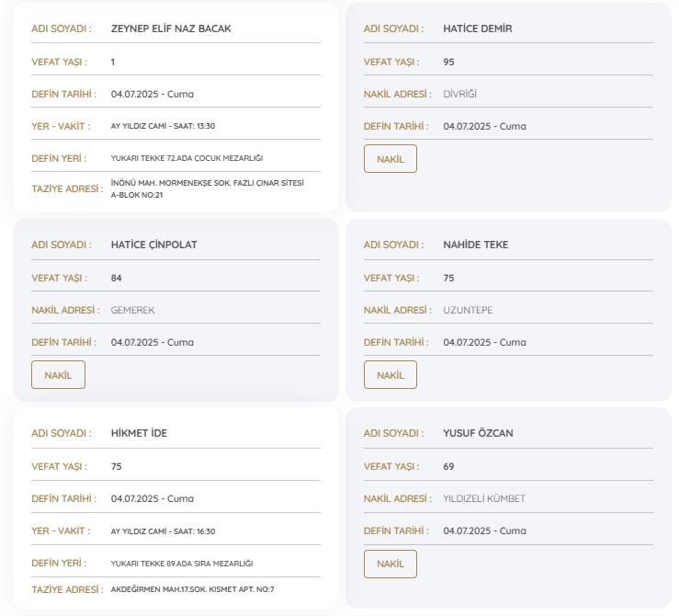The height and width of the screenshot is (616, 679).
Task: Click the name Zeynep Elif Naz Bacak
Action: (x=170, y=29)
